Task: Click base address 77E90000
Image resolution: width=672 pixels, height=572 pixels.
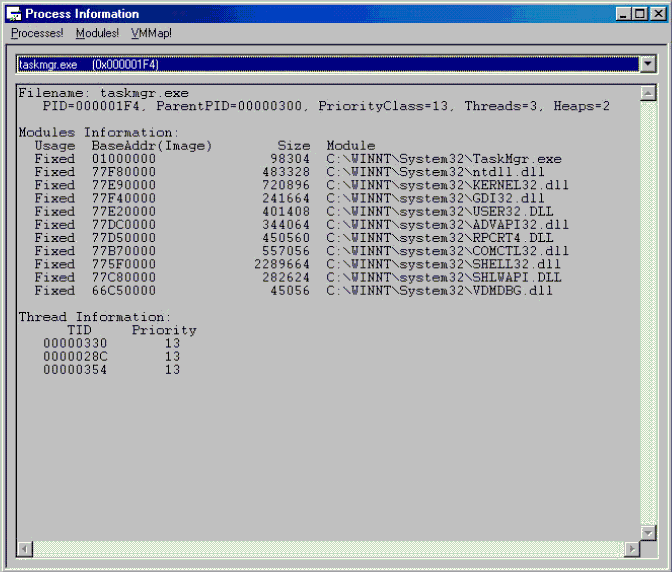Action: click(123, 185)
